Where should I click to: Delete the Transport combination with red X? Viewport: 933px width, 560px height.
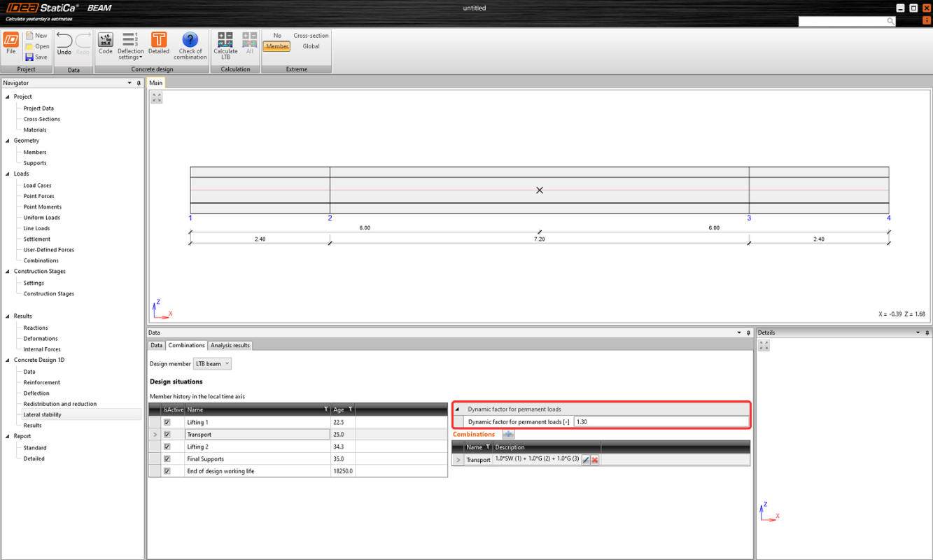pyautogui.click(x=595, y=460)
